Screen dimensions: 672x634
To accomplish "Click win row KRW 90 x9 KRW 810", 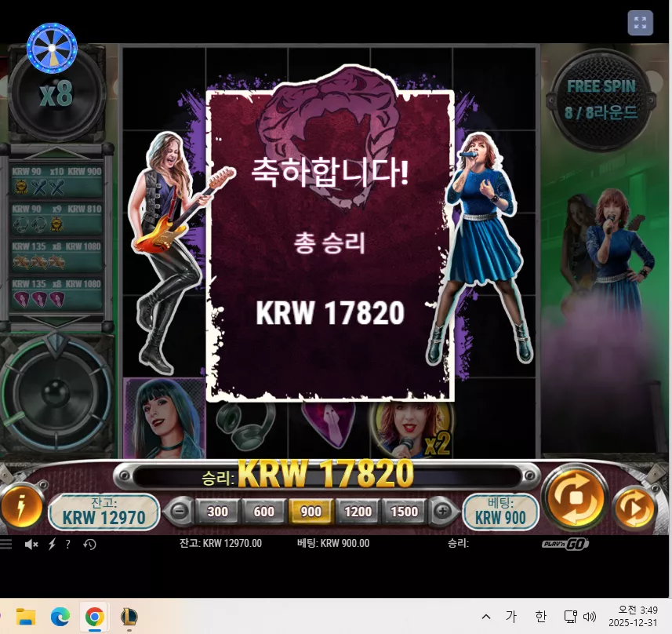I will point(56,218).
